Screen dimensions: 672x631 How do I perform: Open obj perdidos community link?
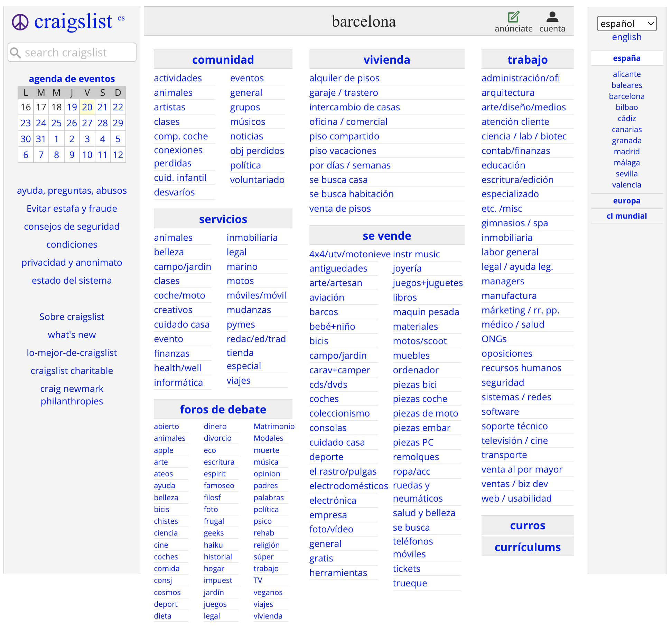[257, 151]
